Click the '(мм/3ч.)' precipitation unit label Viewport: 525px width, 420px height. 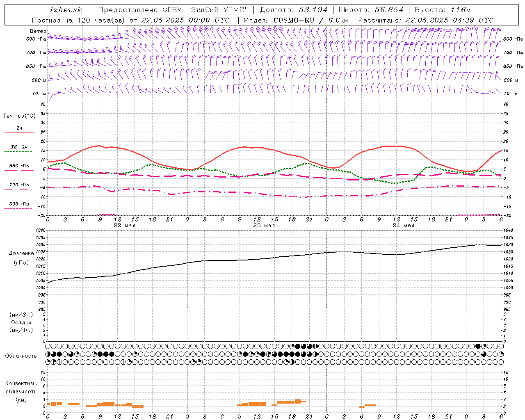click(21, 315)
